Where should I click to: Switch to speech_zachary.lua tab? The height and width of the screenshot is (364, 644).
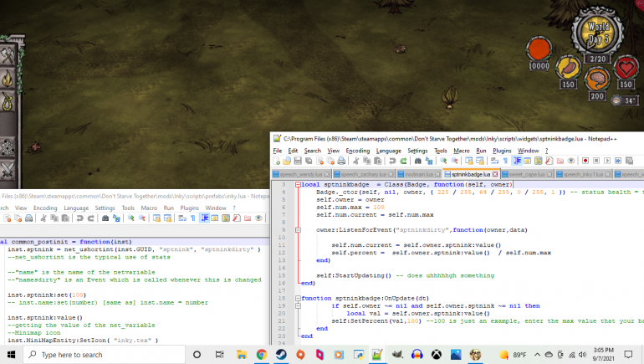click(364, 174)
